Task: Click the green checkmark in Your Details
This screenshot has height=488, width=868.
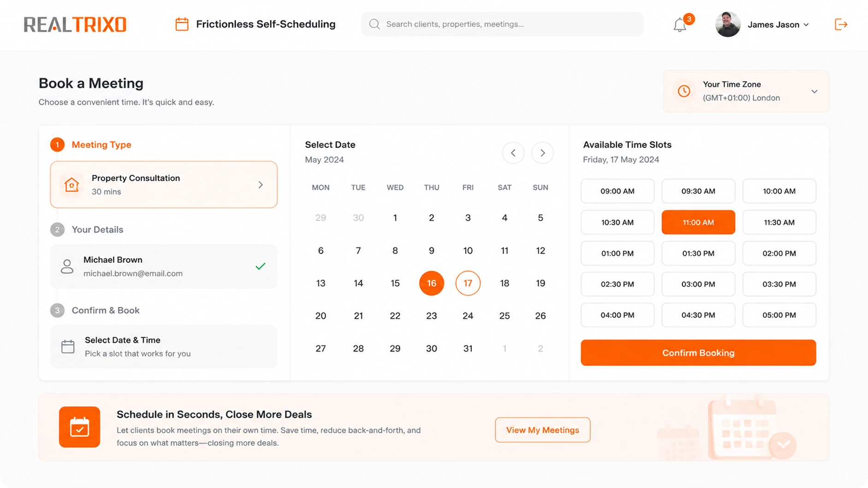Action: tap(261, 266)
